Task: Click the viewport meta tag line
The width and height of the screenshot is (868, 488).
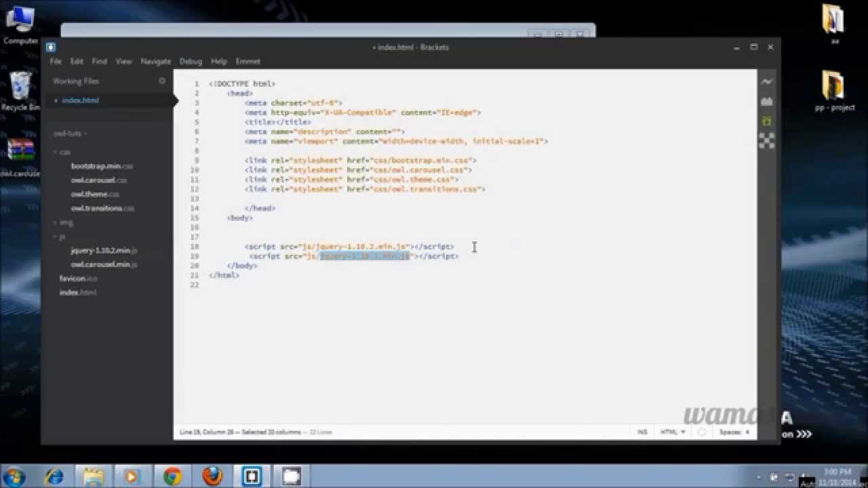Action: pyautogui.click(x=397, y=142)
